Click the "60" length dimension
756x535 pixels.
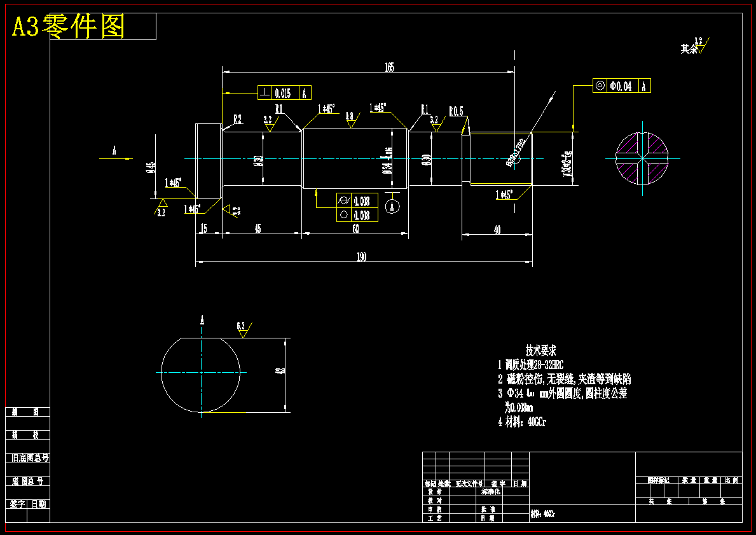coord(355,228)
